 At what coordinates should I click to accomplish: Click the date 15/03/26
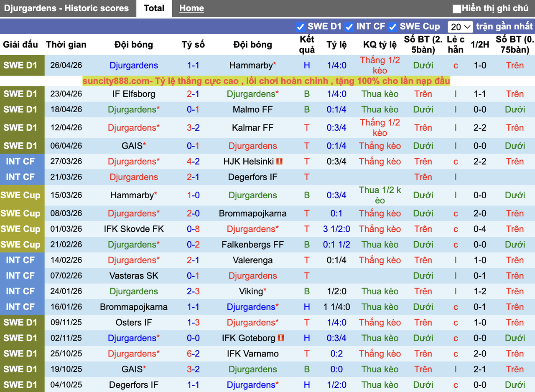pos(66,195)
